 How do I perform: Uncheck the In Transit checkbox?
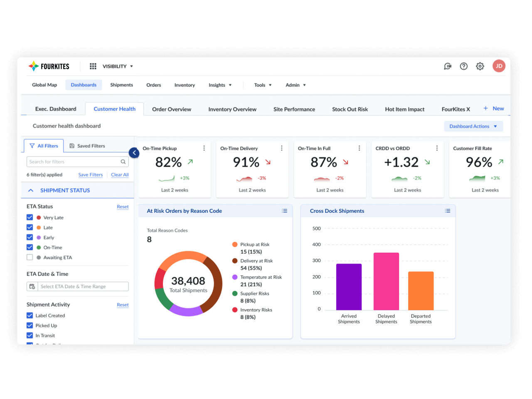[x=30, y=335]
